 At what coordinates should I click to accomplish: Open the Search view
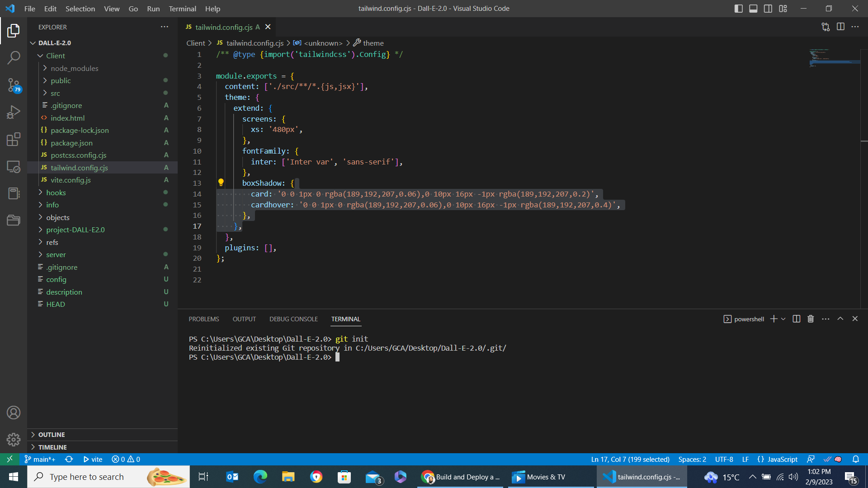(x=14, y=58)
